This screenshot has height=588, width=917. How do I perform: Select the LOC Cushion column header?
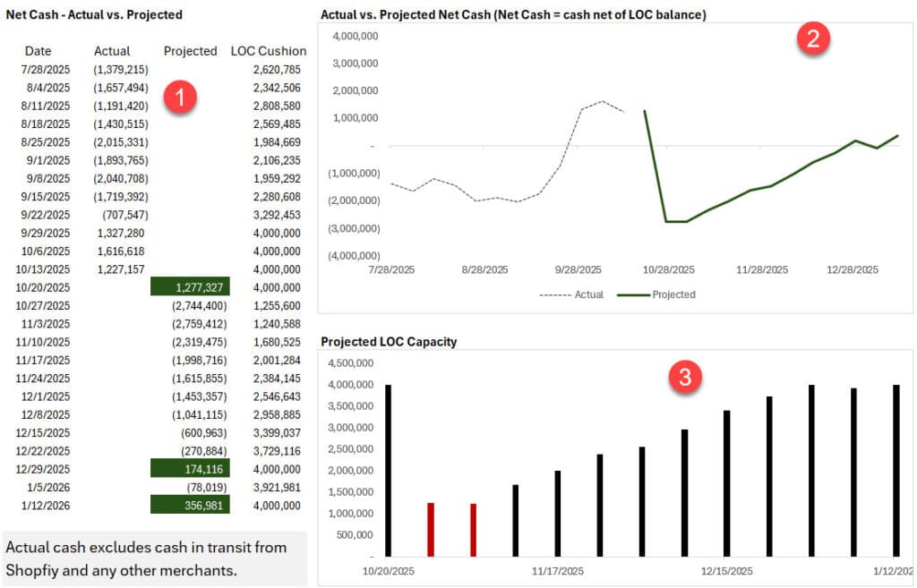click(269, 51)
